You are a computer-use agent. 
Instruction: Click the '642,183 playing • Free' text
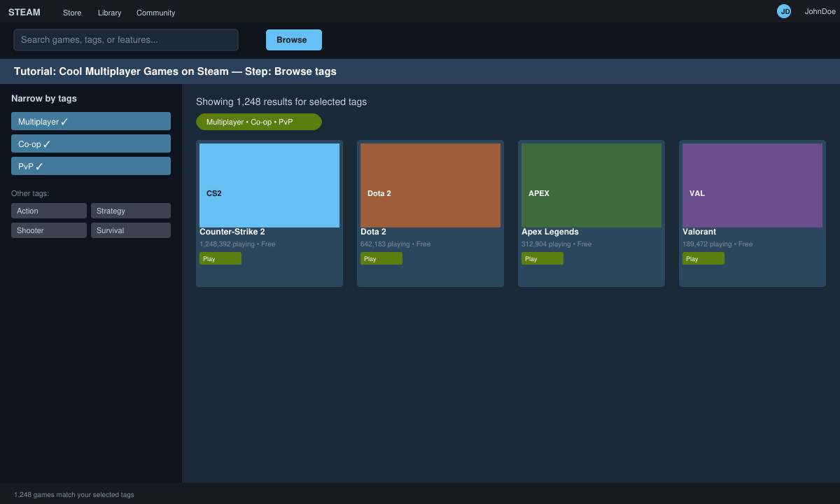[395, 244]
